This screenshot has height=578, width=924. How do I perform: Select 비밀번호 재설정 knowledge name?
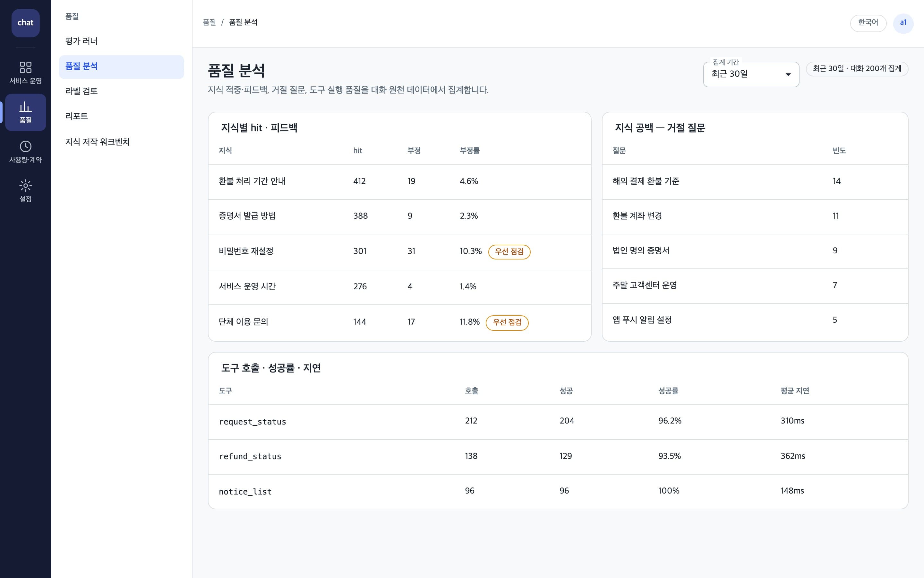click(246, 251)
